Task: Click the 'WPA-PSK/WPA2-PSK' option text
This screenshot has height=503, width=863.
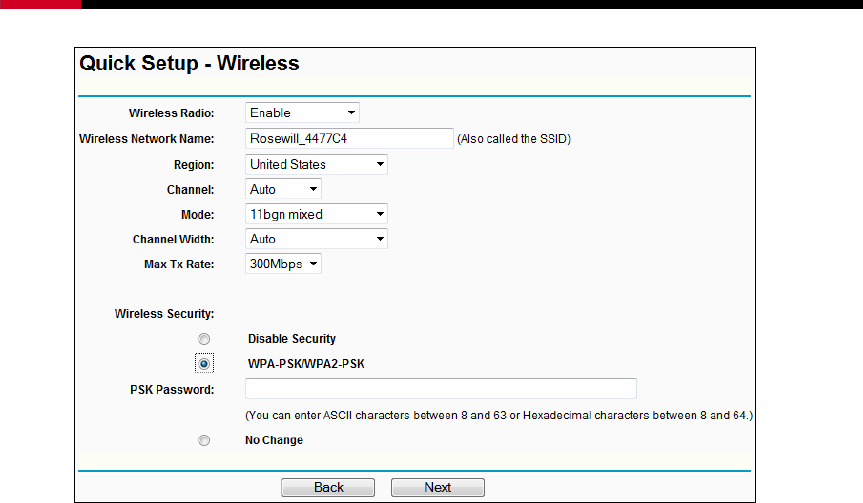Action: click(306, 364)
